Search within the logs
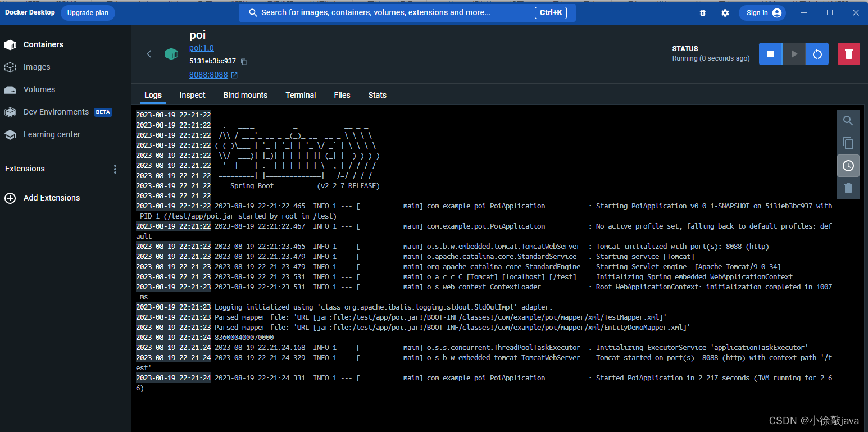Screen dimensions: 868x432 pos(848,121)
